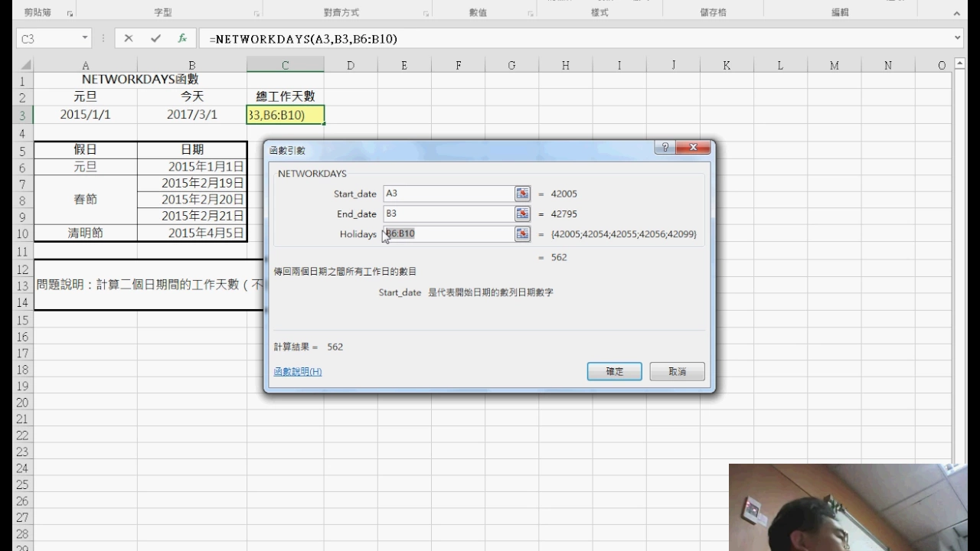The width and height of the screenshot is (980, 551).
Task: Click the enter checkmark icon in formula bar
Action: (x=155, y=38)
